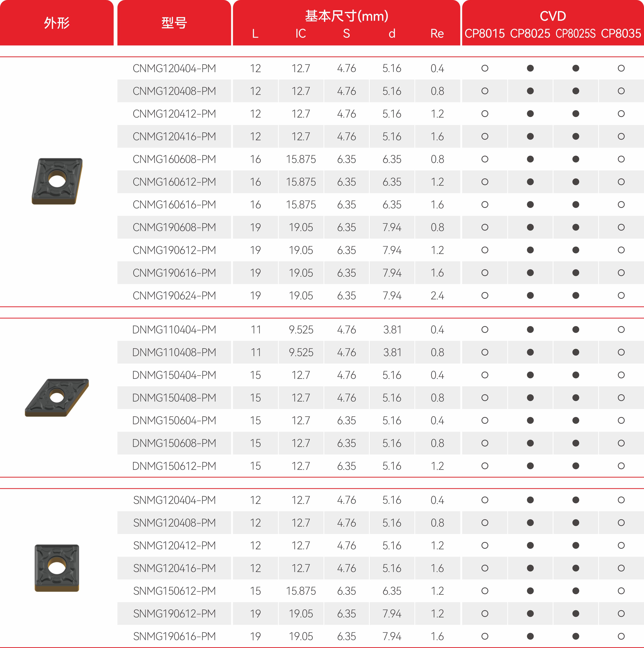Viewport: 644px width, 648px height.
Task: Select model SNMG120404-PM
Action: [174, 500]
